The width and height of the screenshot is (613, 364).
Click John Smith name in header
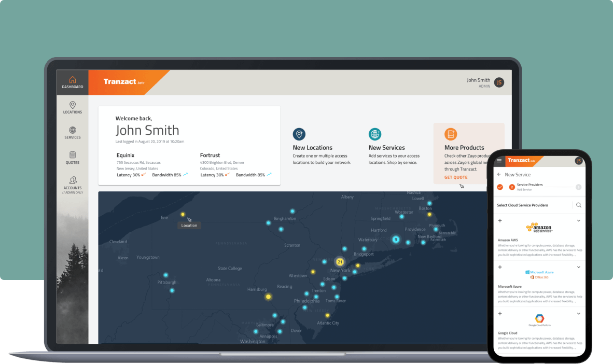coord(478,80)
